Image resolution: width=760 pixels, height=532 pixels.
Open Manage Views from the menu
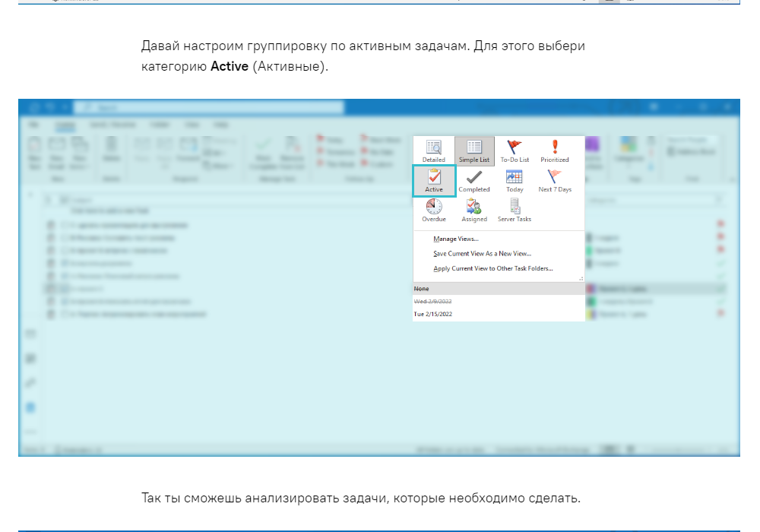[x=456, y=239]
